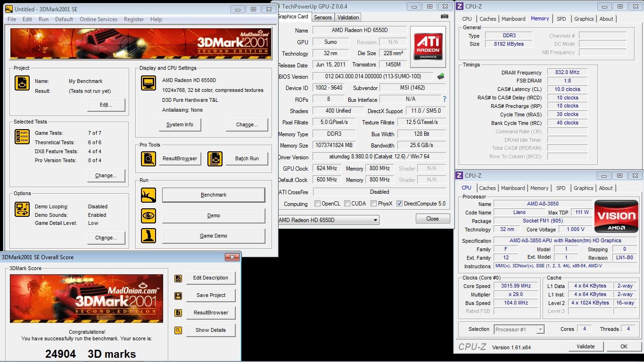Click the 3DMark2001 SE title bar app icon
The width and height of the screenshot is (644, 362).
[x=8, y=9]
